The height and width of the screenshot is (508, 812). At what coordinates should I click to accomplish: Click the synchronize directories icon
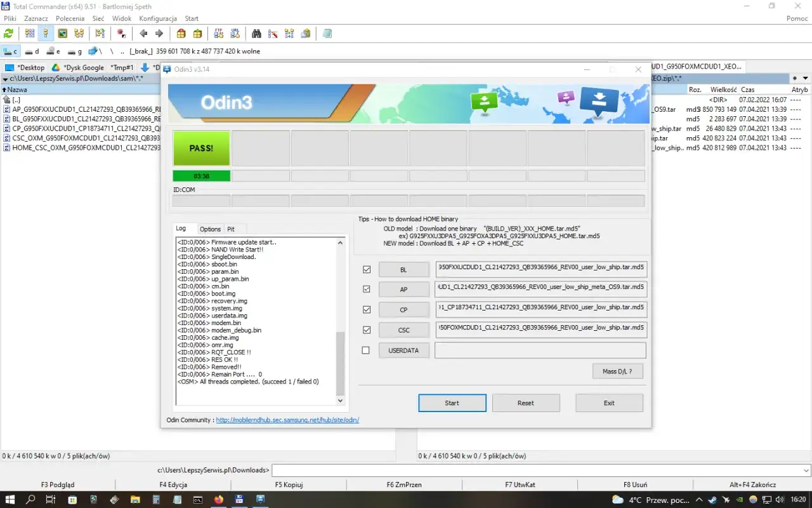point(289,34)
